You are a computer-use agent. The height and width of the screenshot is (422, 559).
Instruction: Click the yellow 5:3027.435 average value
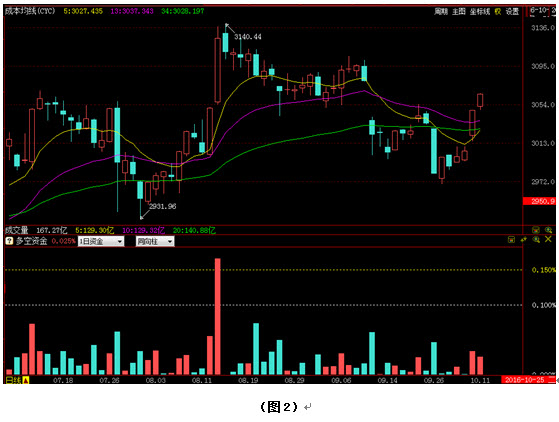[83, 11]
